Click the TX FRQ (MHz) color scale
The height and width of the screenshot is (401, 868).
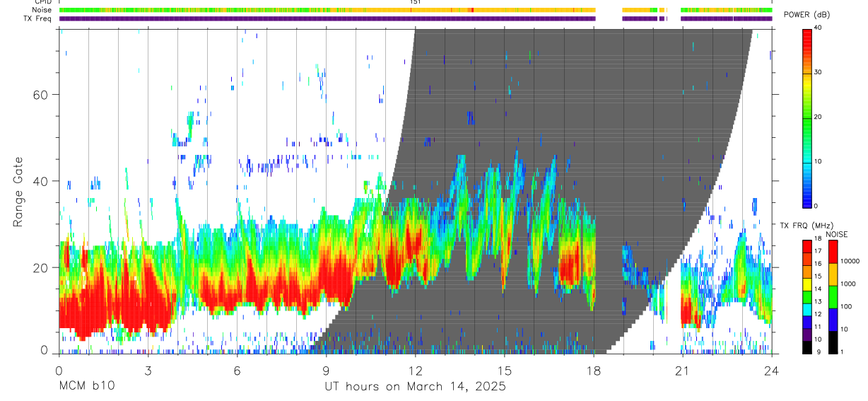pyautogui.click(x=807, y=296)
